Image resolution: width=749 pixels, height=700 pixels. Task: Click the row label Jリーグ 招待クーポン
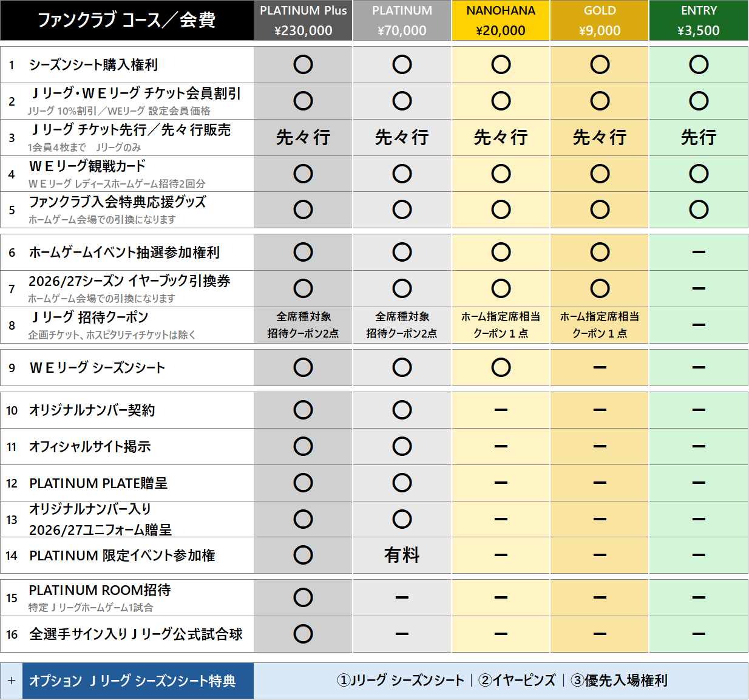tap(90, 318)
